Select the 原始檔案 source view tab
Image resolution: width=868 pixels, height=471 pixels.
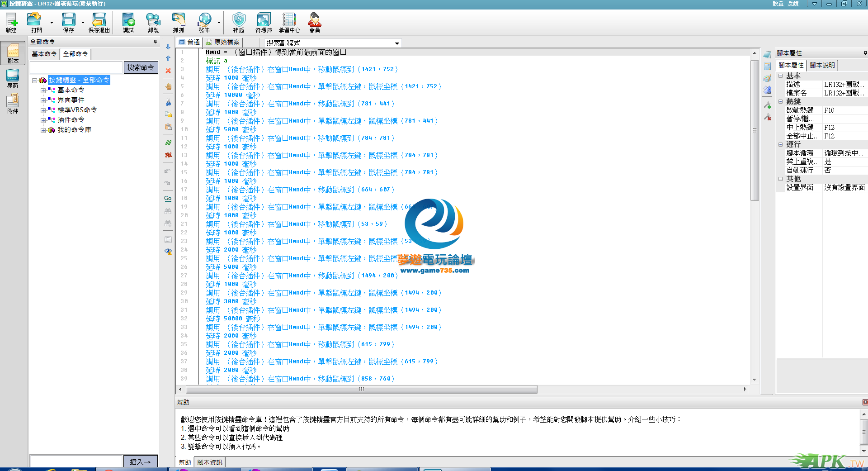point(222,42)
